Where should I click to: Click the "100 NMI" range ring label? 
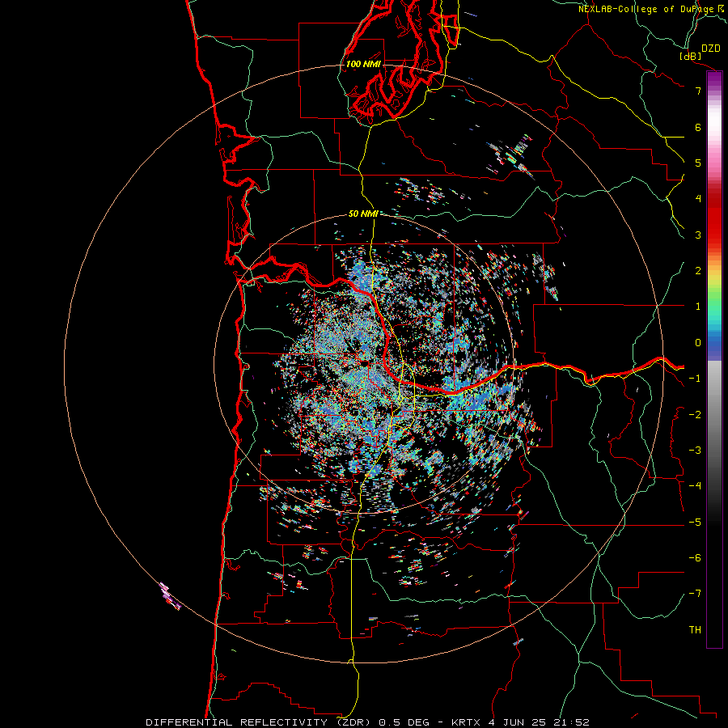(363, 64)
